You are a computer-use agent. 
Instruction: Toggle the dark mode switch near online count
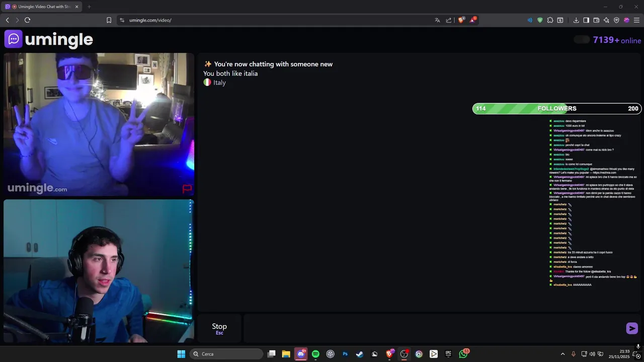click(x=582, y=40)
